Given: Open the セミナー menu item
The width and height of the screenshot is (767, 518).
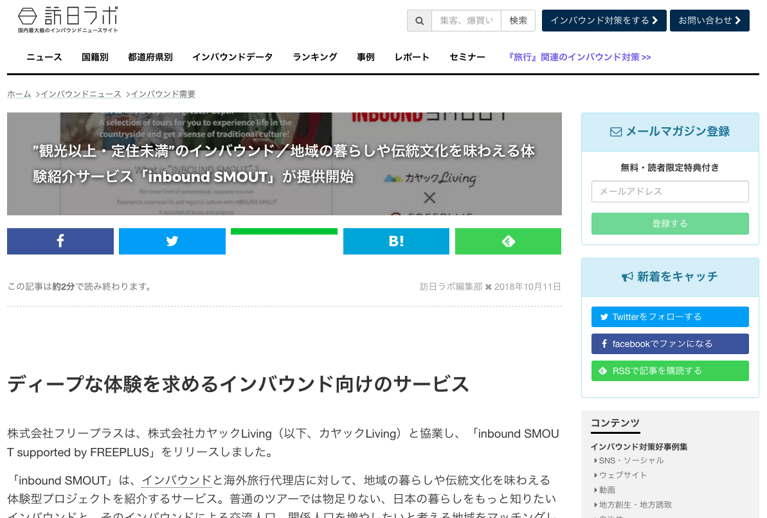Looking at the screenshot, I should point(467,57).
